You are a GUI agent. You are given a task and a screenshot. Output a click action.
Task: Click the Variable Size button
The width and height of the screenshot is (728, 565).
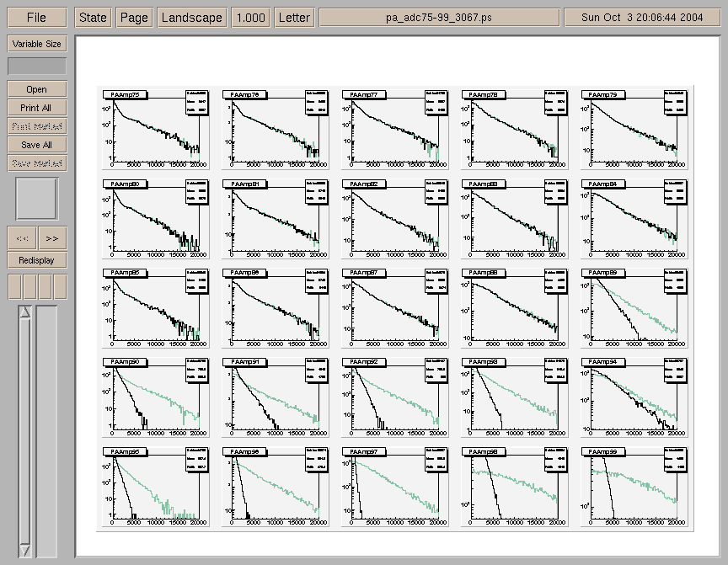click(x=37, y=44)
